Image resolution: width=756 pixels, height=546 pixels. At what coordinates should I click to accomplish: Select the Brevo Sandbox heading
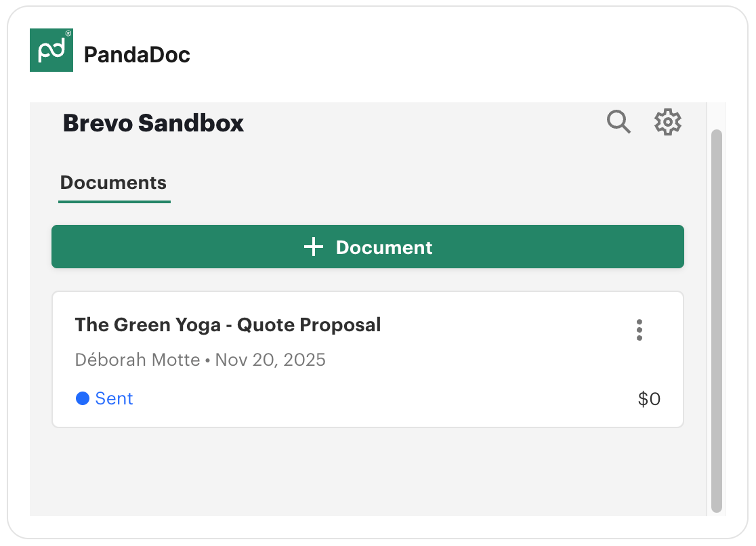click(152, 123)
